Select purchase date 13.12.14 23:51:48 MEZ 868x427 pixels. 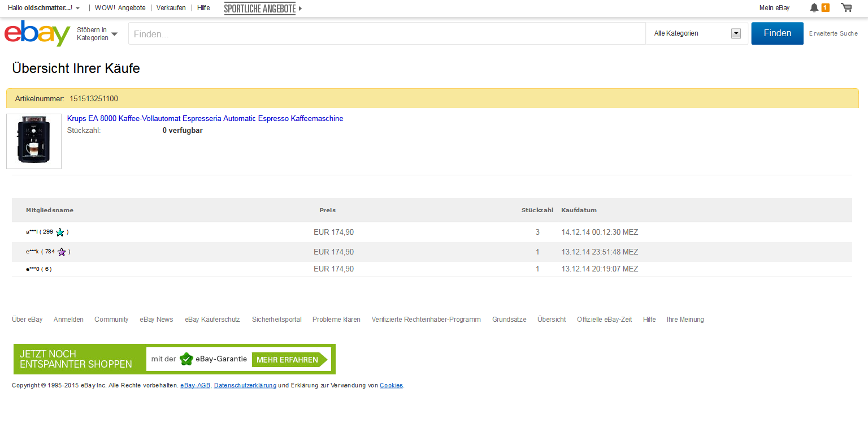(600, 252)
